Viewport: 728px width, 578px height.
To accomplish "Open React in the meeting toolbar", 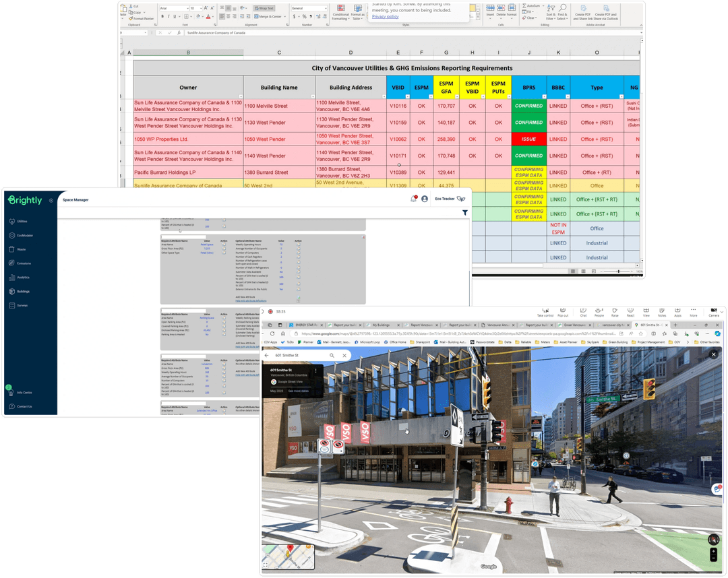I will pyautogui.click(x=630, y=312).
